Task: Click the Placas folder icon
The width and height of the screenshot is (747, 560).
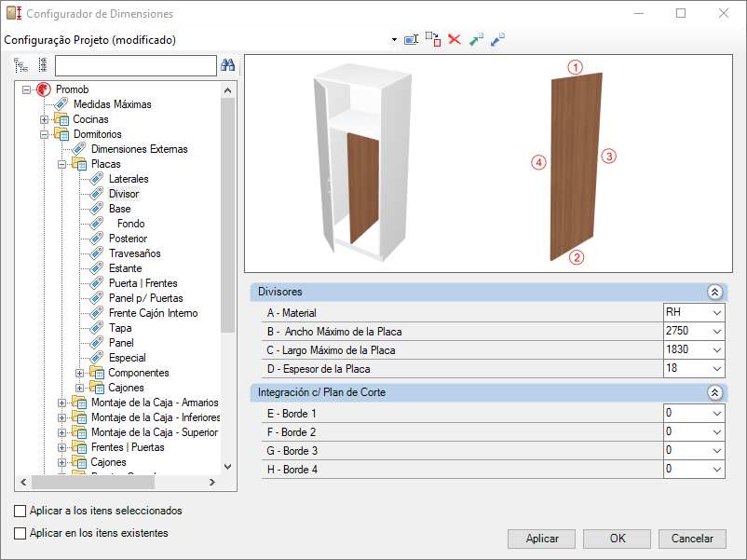Action: (x=79, y=164)
